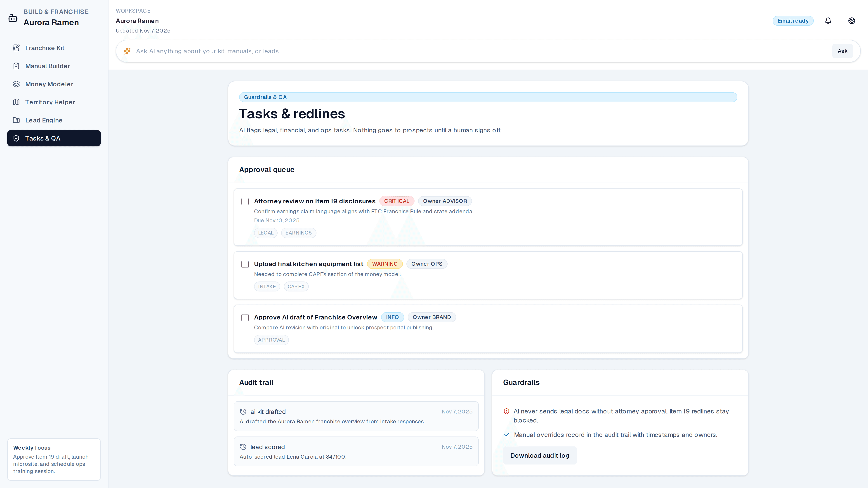Click the clock icon beside 'ai kit drafted'
Viewport: 868px width, 488px height.
[x=243, y=411]
